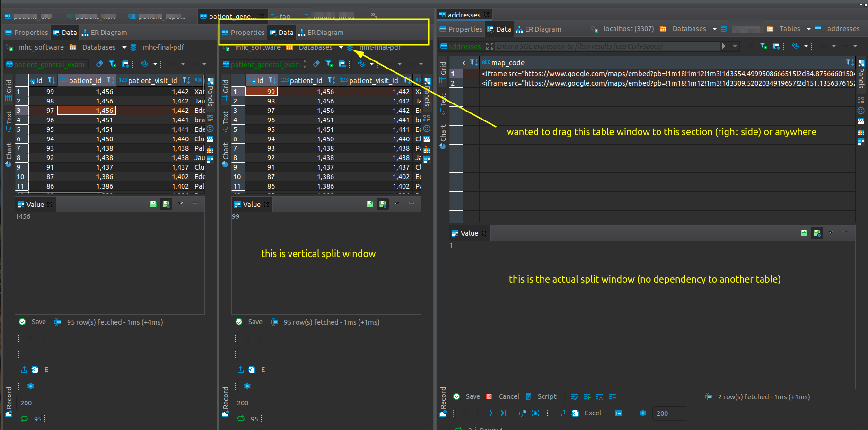Click refresh icon in addresses top toolbar
The image size is (868, 430).
pos(796,46)
